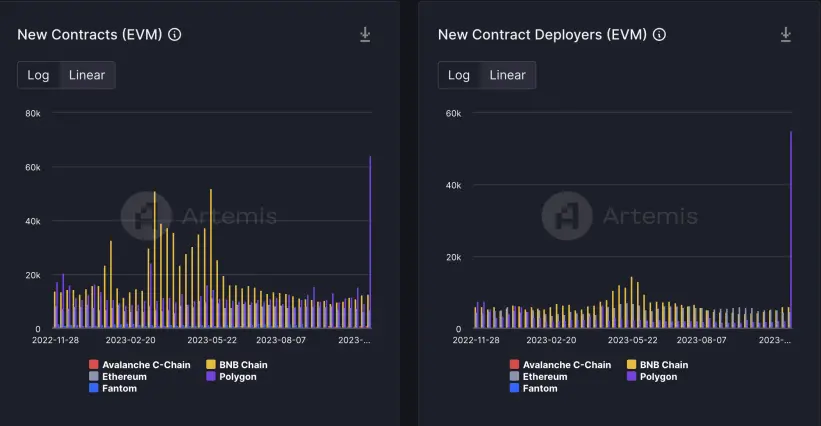Click 2023-05-22 axis label in New Contracts chart

pyautogui.click(x=212, y=340)
